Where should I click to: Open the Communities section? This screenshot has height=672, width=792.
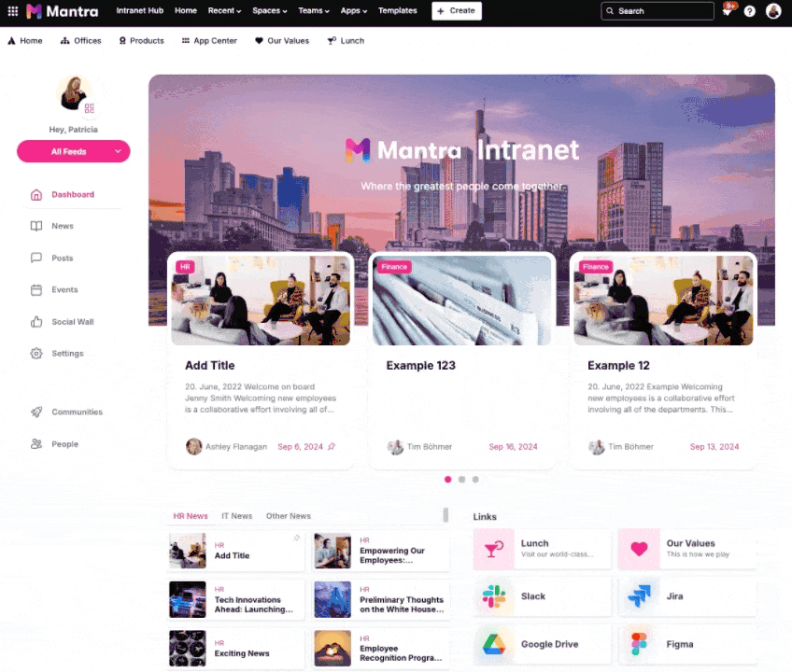[79, 412]
